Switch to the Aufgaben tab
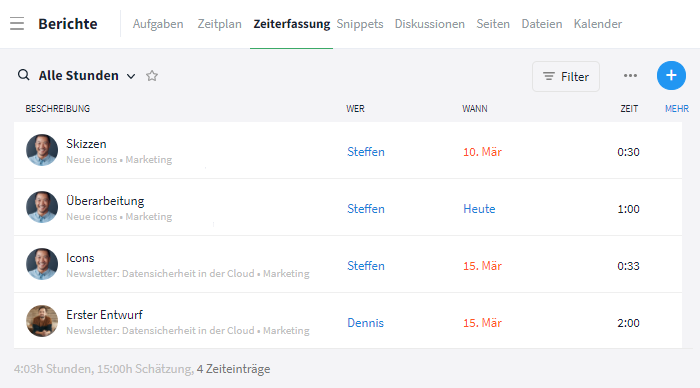The width and height of the screenshot is (700, 388). (x=158, y=24)
